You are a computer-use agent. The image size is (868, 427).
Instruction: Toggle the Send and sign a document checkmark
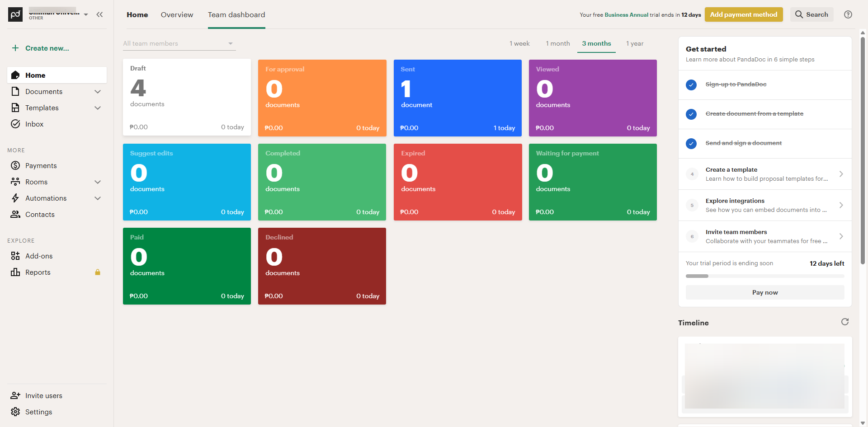click(x=691, y=144)
